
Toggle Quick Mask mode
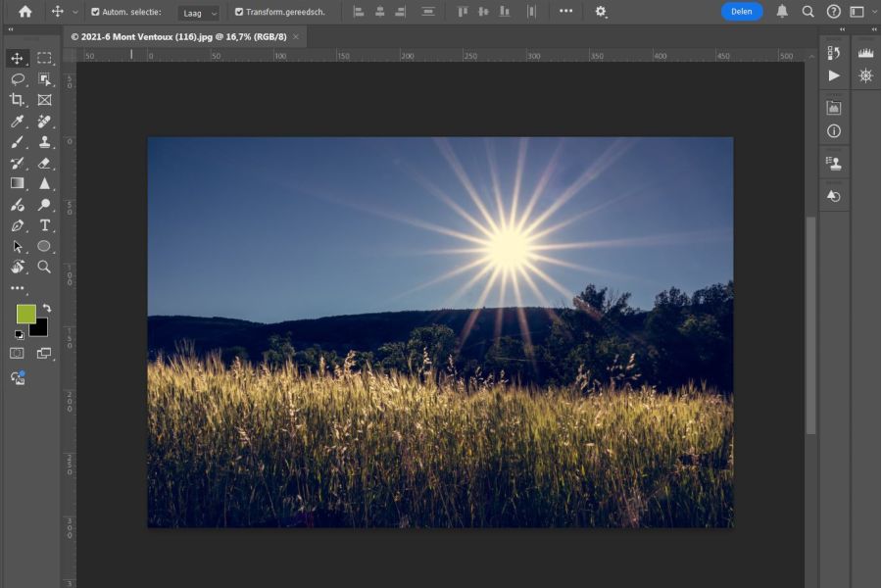point(17,353)
